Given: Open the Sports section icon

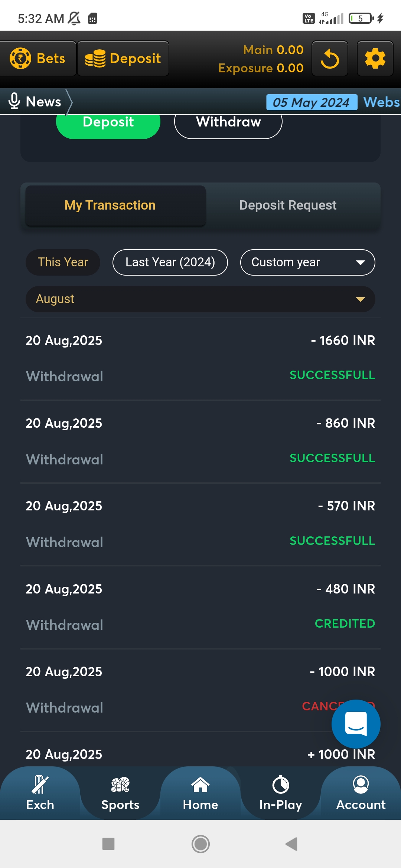Looking at the screenshot, I should 120,785.
